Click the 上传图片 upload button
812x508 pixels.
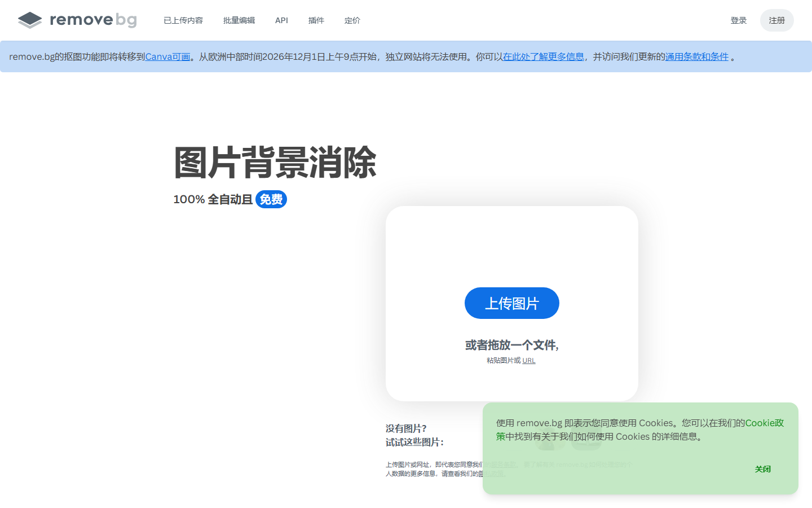[x=512, y=303]
